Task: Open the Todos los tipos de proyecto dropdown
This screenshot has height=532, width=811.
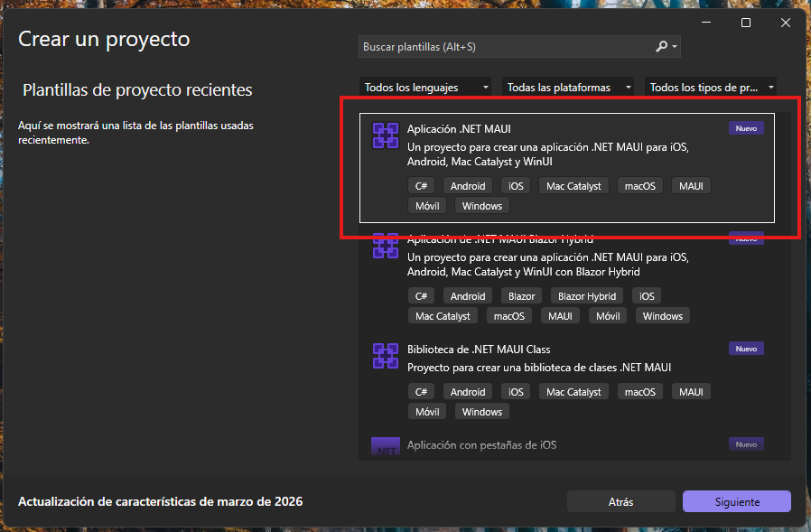Action: point(712,88)
